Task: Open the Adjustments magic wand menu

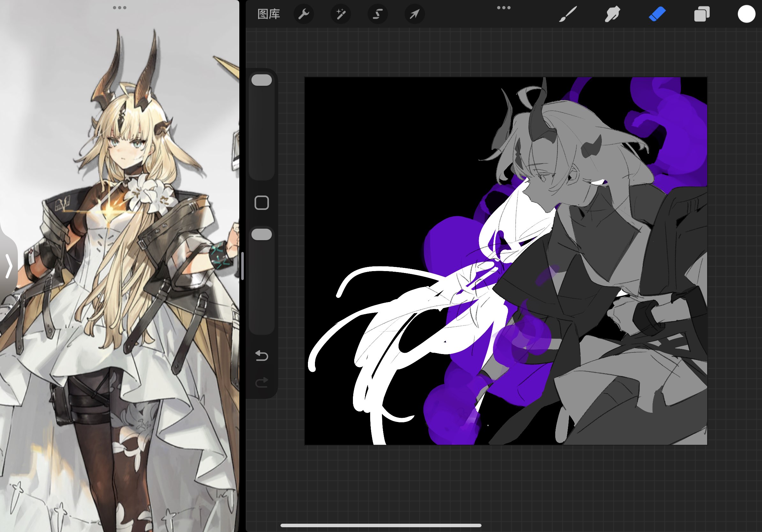Action: [340, 14]
